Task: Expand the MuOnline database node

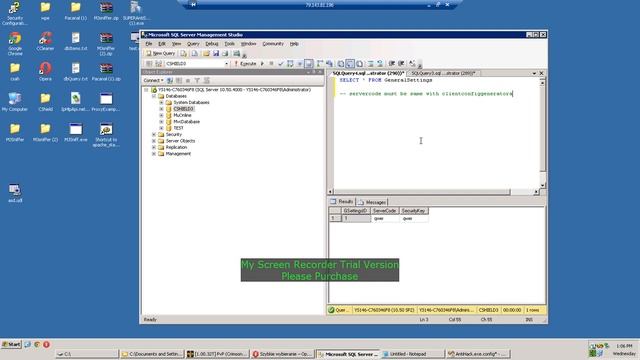Action: click(x=161, y=115)
